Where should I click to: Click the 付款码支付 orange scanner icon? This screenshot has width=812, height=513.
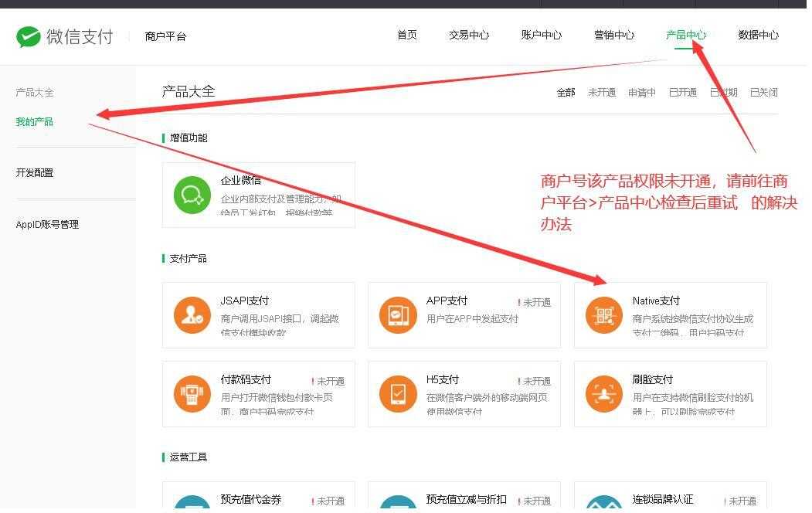click(192, 394)
